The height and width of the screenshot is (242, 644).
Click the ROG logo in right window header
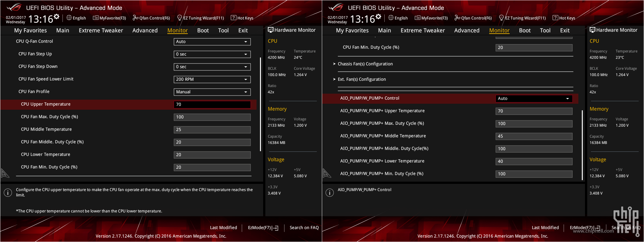pyautogui.click(x=336, y=7)
